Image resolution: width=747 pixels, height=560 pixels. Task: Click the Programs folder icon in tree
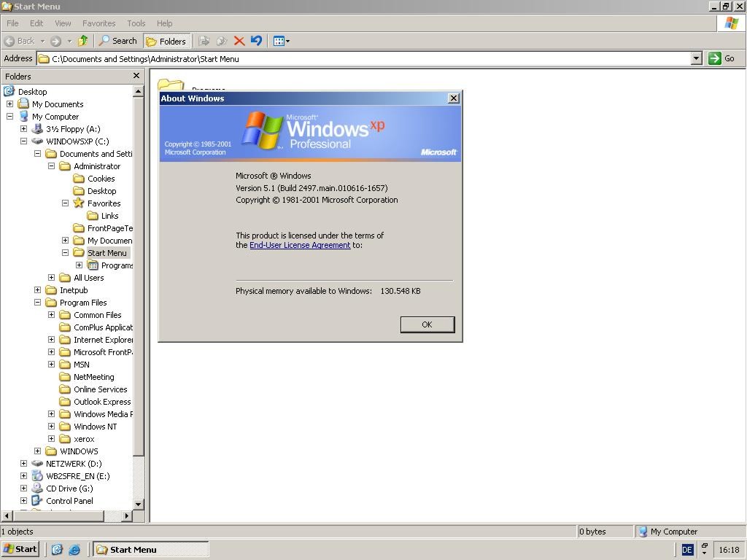click(x=93, y=265)
